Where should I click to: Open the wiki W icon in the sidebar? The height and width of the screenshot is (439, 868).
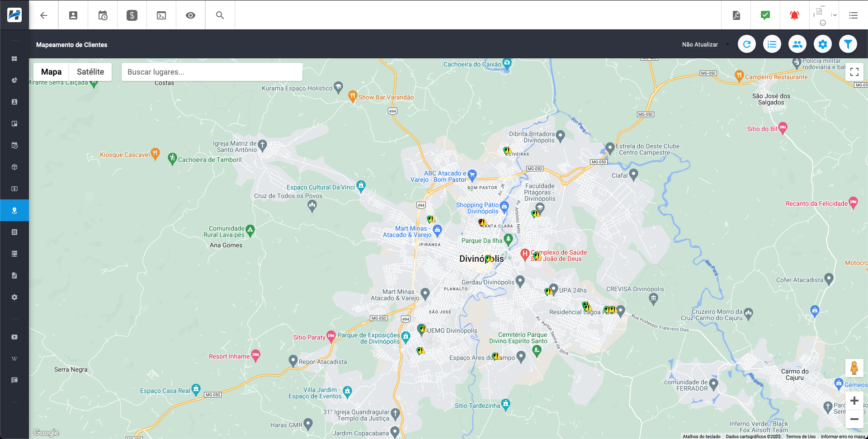coord(14,359)
